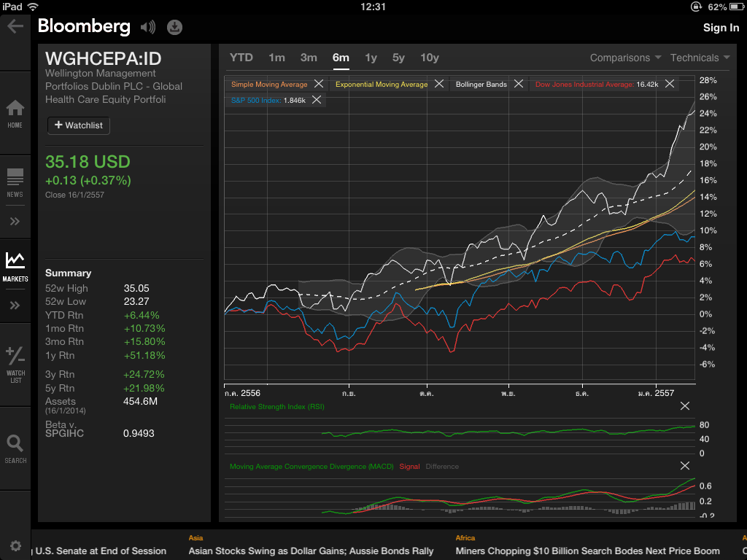Tap the speaker audio icon
The height and width of the screenshot is (560, 747).
pyautogui.click(x=148, y=27)
